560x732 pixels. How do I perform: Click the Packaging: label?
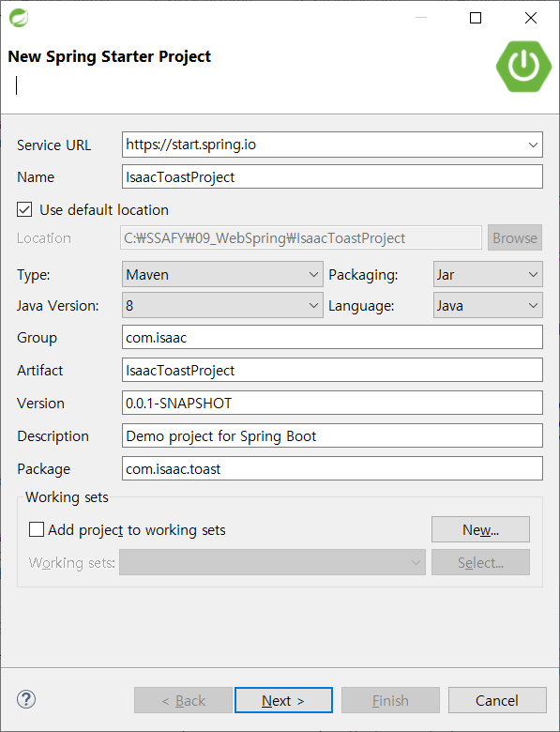coord(364,275)
